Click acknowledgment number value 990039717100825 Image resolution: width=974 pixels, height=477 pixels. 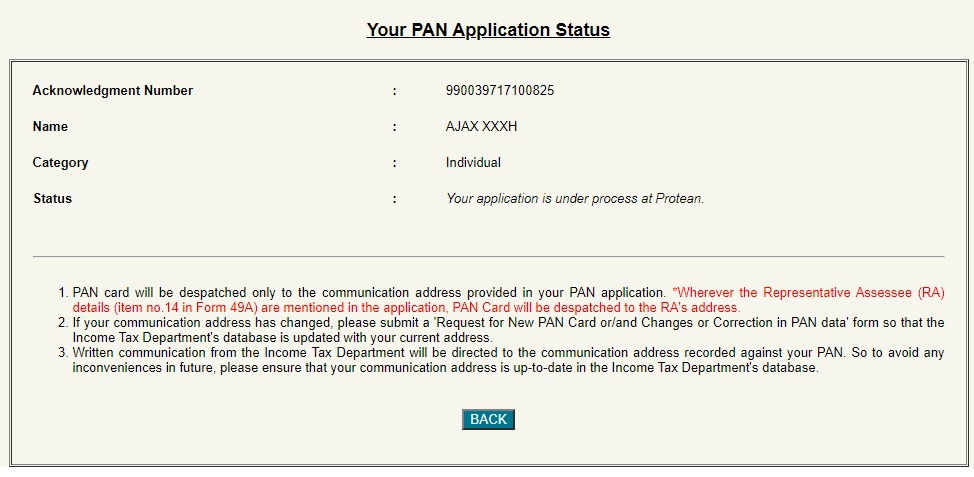[x=500, y=91]
